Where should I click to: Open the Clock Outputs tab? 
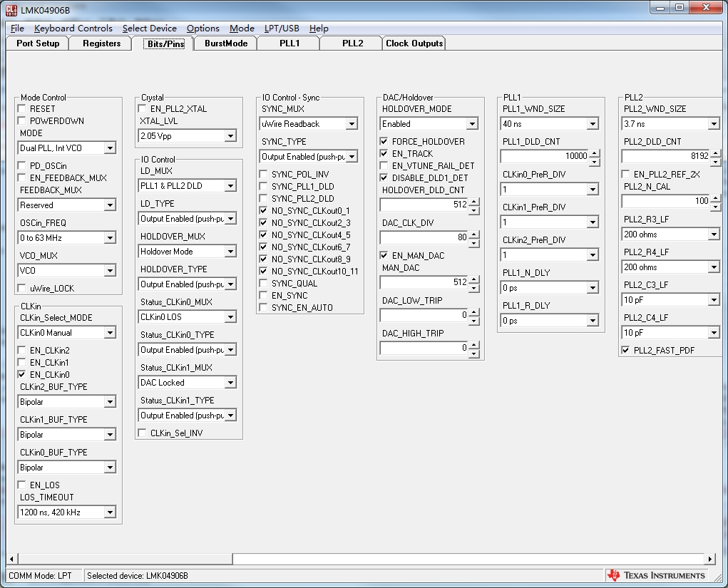(414, 43)
